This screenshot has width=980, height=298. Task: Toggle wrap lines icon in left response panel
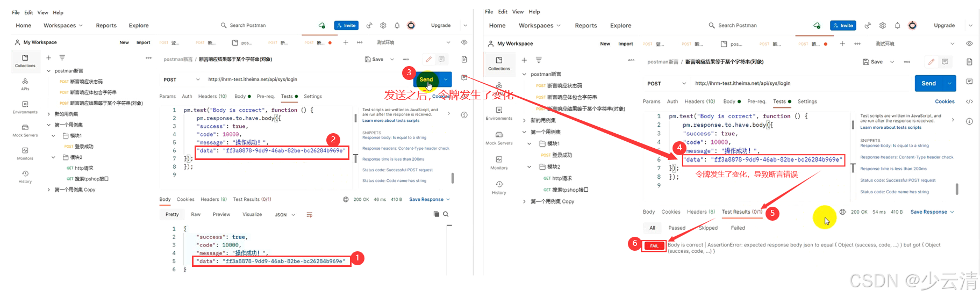[x=310, y=214]
